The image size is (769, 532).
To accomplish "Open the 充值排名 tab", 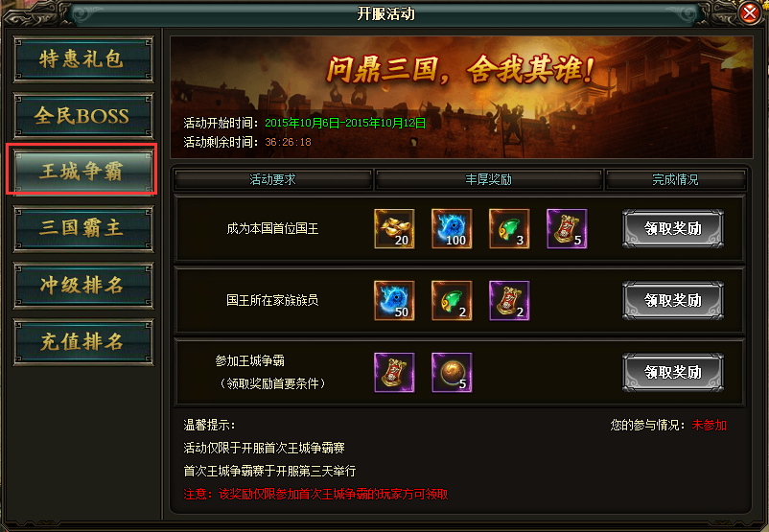I will click(82, 342).
